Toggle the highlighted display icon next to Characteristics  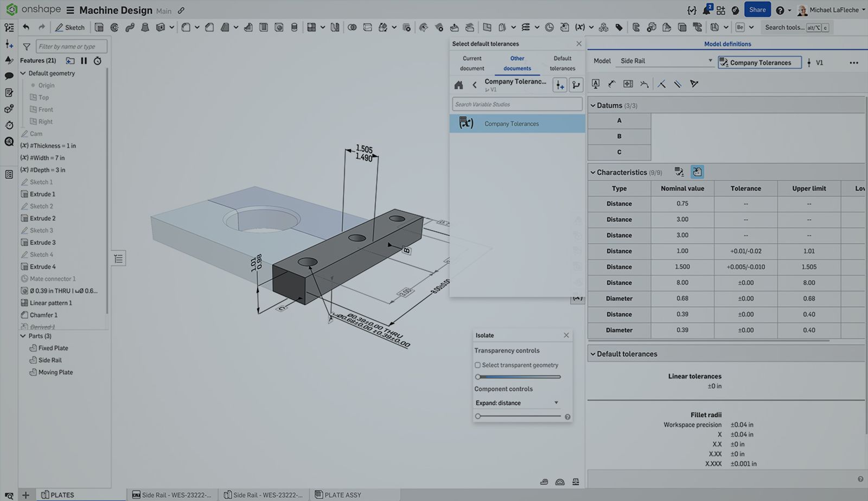(x=697, y=172)
